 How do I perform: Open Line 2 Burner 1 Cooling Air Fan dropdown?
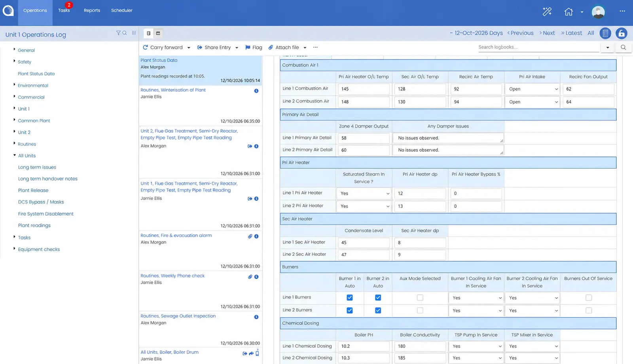click(x=476, y=311)
